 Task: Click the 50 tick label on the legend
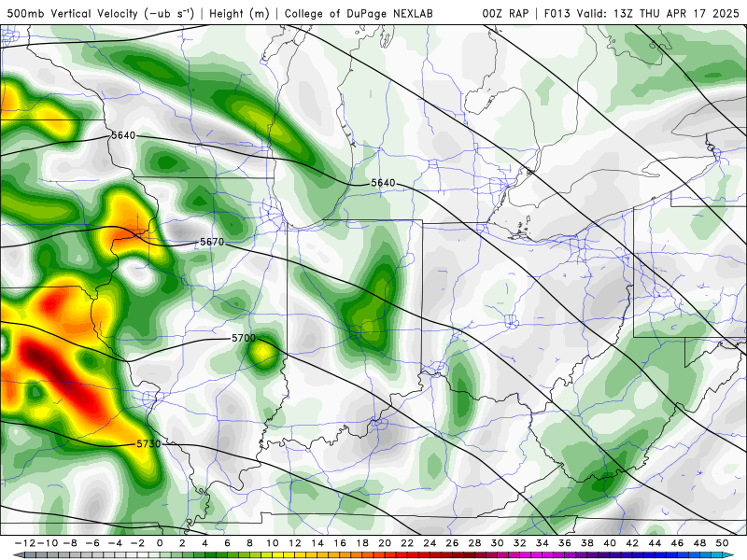[722, 543]
